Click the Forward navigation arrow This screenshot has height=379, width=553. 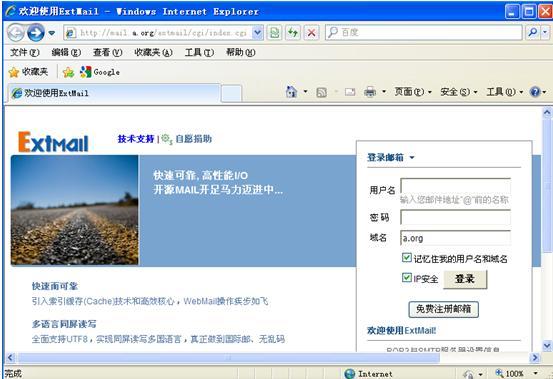coord(36,33)
